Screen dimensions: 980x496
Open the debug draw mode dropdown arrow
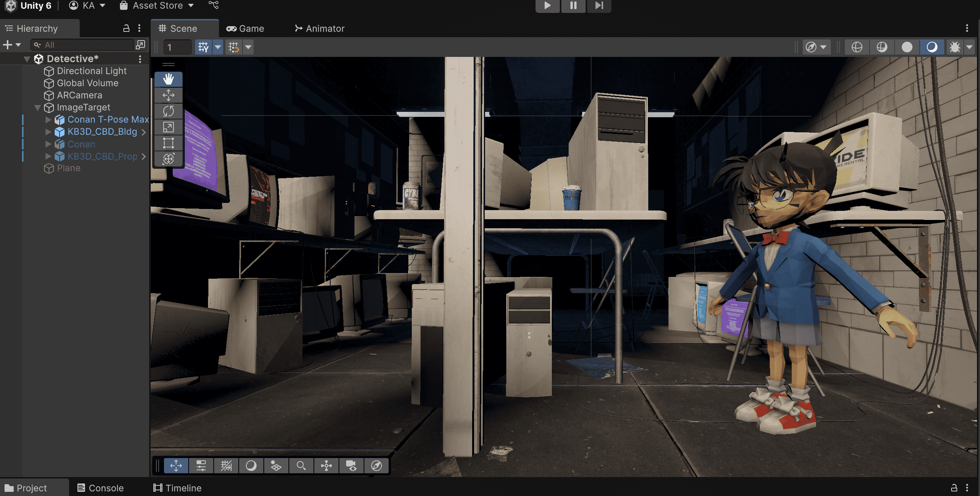coord(969,47)
